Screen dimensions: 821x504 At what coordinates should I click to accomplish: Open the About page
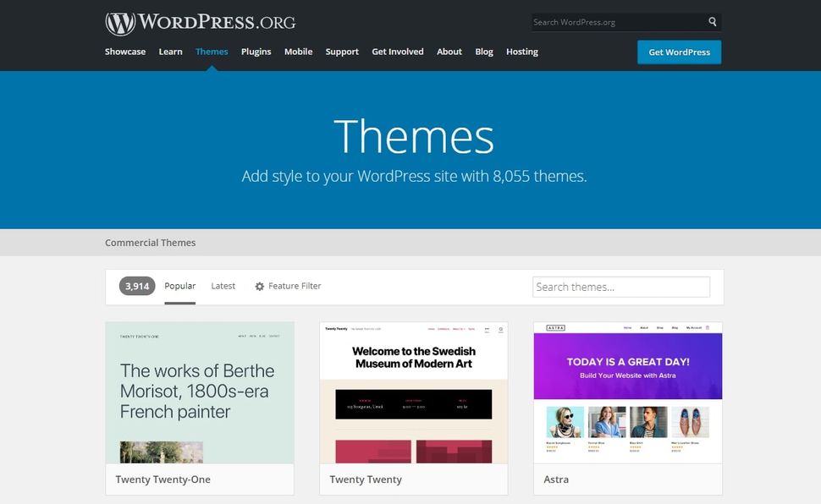(449, 52)
